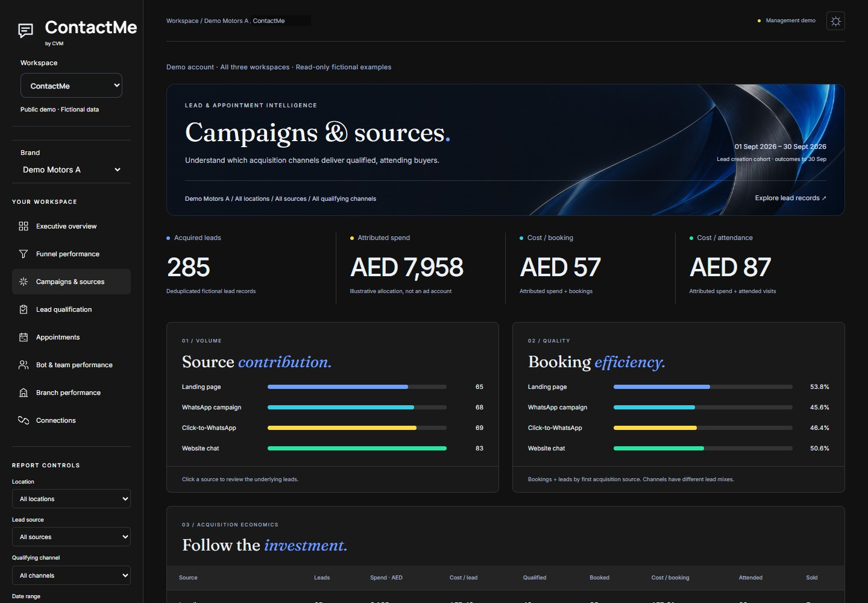This screenshot has width=868, height=603.
Task: Click the Workspace breadcrumb link
Action: (182, 21)
